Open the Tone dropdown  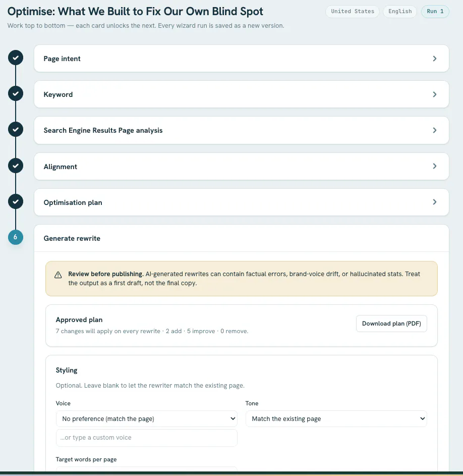[336, 418]
